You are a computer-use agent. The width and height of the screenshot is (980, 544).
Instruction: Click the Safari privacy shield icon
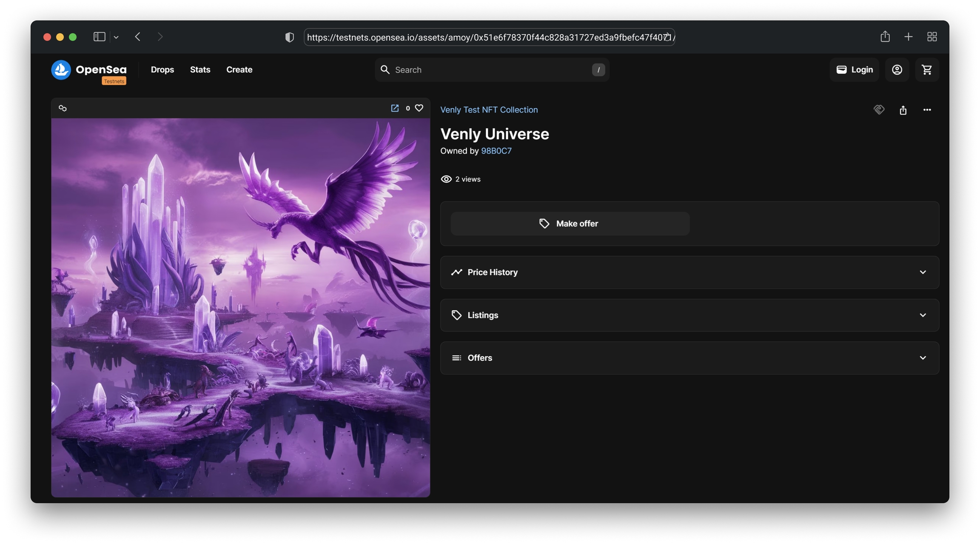point(289,37)
